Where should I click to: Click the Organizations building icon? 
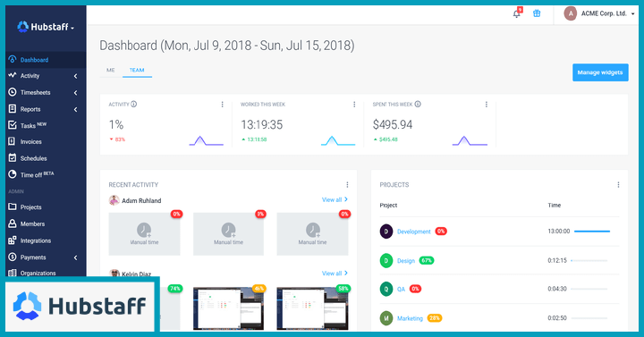[13, 273]
